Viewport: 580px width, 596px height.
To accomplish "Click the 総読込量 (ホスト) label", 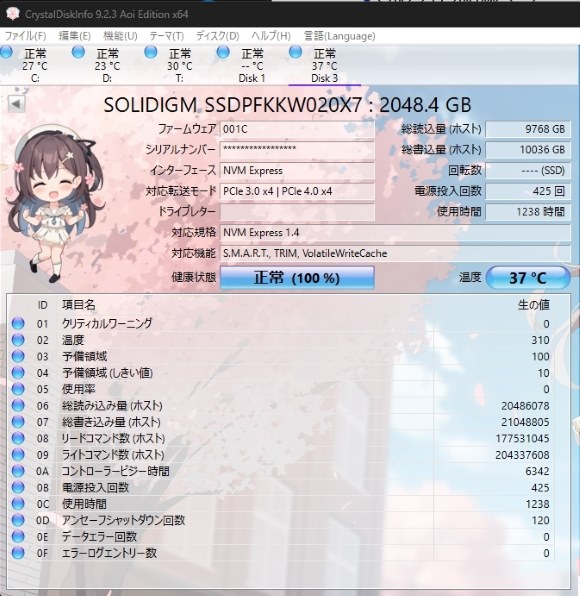I will pyautogui.click(x=441, y=129).
